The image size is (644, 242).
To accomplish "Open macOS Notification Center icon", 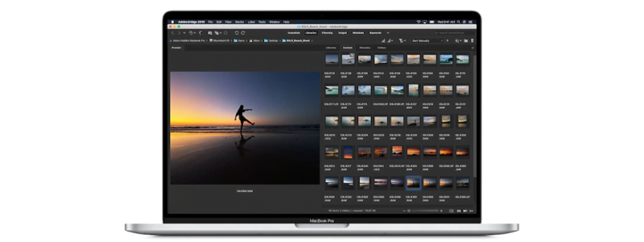I will point(470,22).
